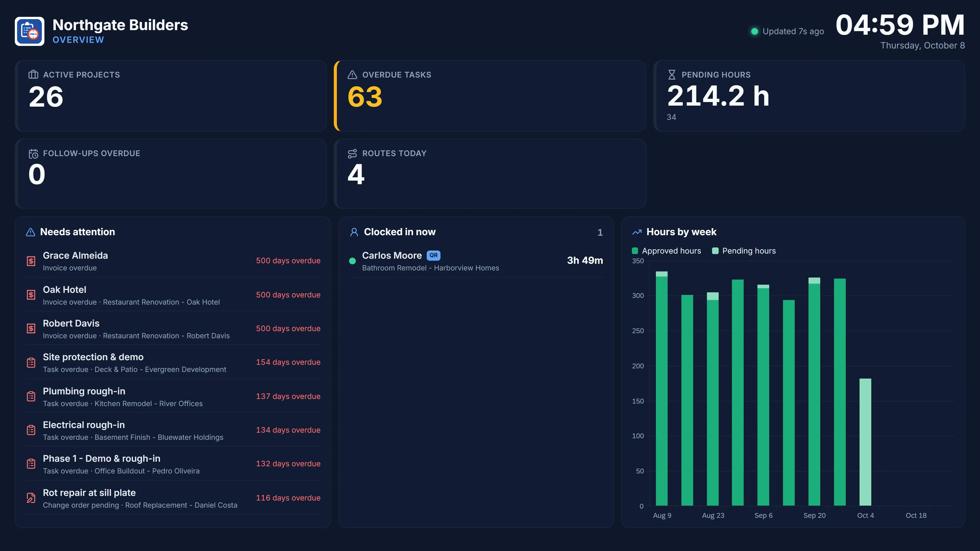980x551 pixels.
Task: Click the green status dot beside Carlos Moore
Action: [352, 261]
